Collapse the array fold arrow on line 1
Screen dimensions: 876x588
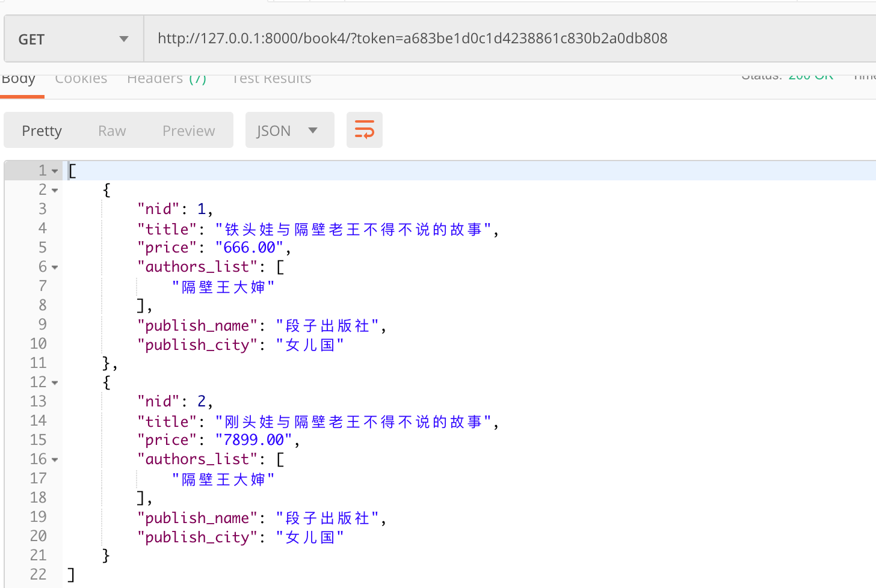55,171
